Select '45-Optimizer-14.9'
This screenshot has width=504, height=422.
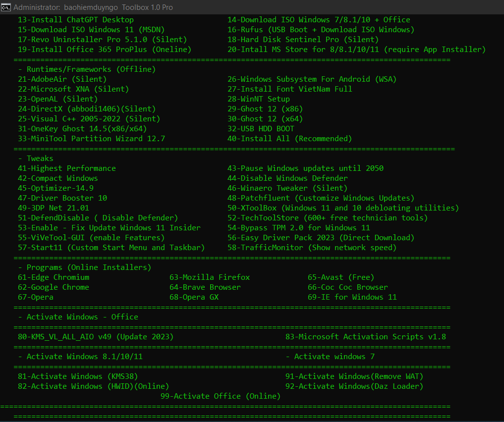pyautogui.click(x=56, y=188)
